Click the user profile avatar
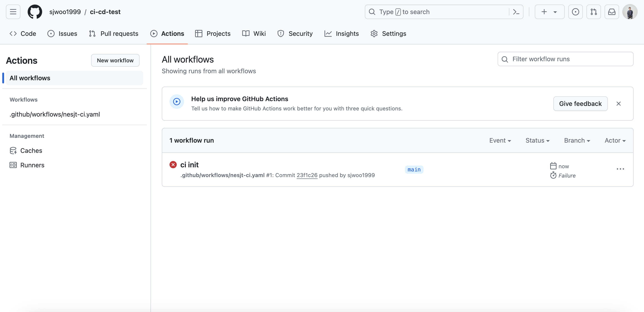The height and width of the screenshot is (312, 644). 629,12
